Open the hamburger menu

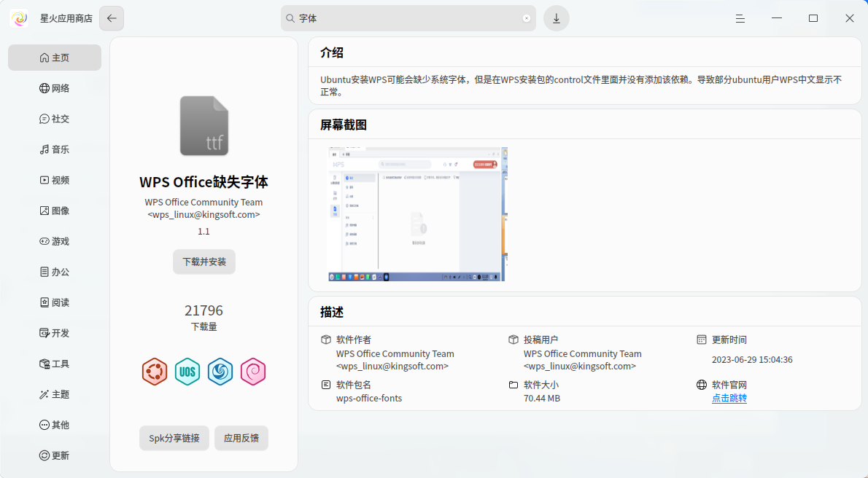point(740,18)
